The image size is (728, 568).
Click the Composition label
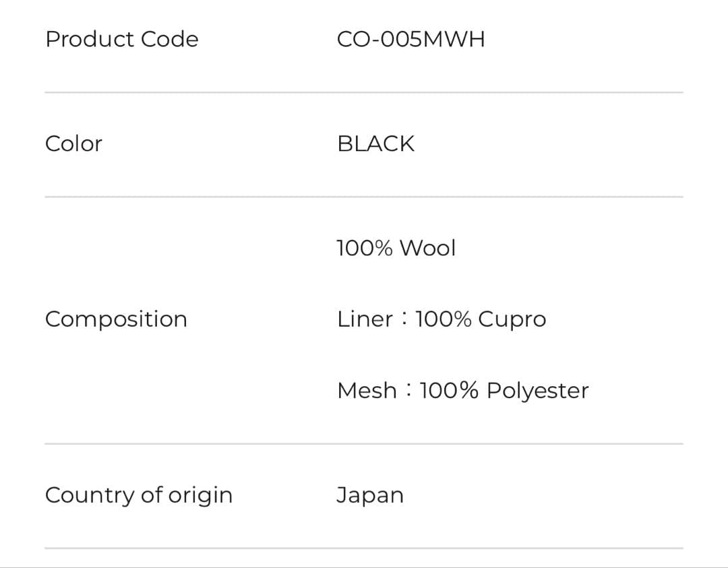click(x=116, y=319)
